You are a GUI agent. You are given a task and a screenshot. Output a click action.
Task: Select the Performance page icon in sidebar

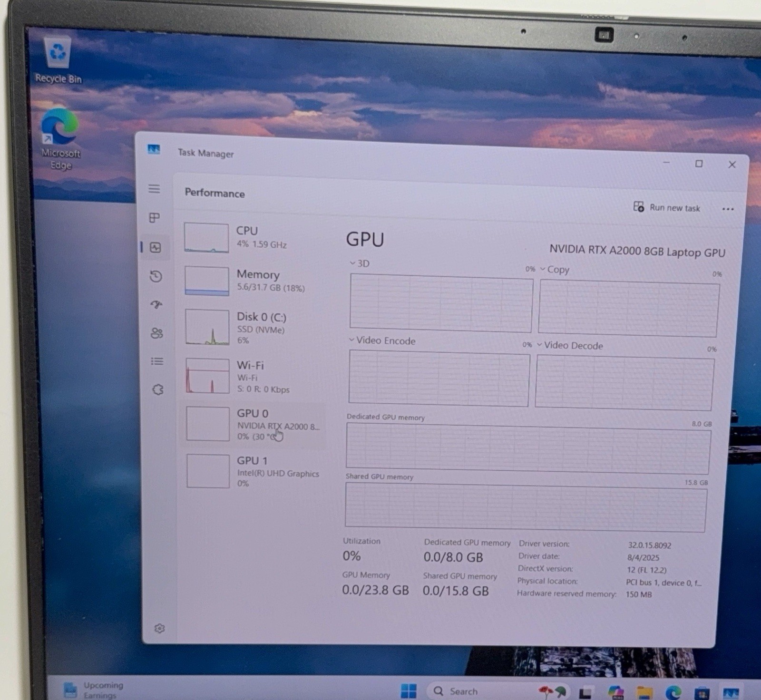(156, 247)
